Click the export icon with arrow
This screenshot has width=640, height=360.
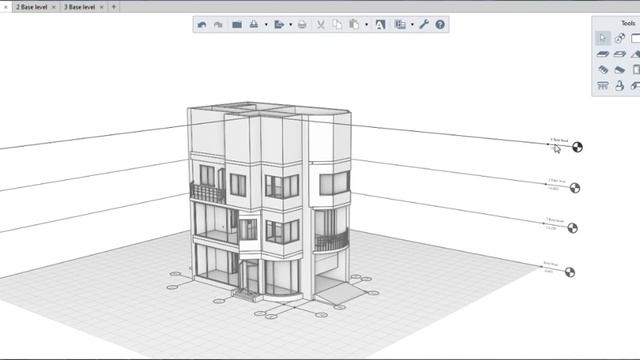[279, 24]
